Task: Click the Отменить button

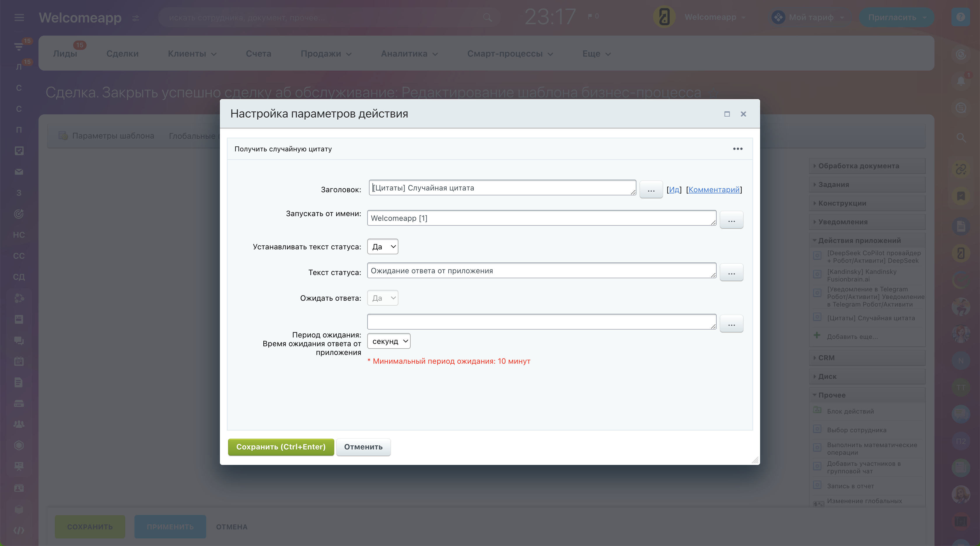Action: (x=363, y=447)
